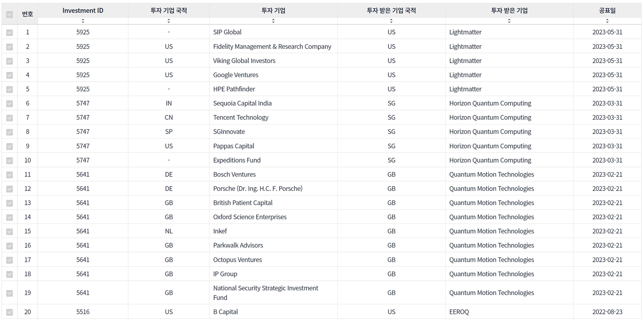Click Investment ID 5925 in HPE Pathfinder row

[83, 89]
